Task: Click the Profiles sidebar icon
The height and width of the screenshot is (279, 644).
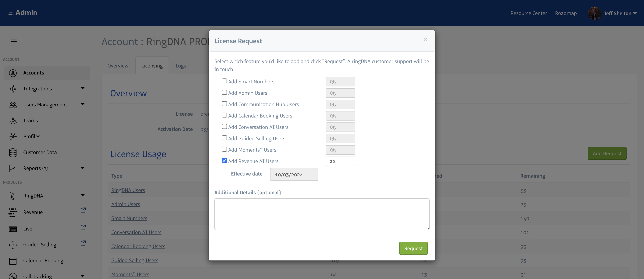Action: pos(13,137)
